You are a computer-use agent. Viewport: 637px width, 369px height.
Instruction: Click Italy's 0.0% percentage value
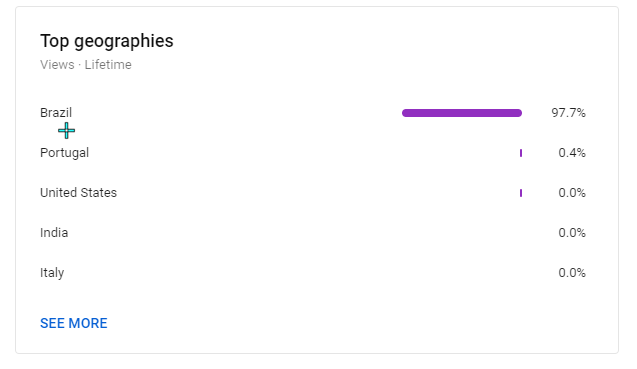(572, 273)
